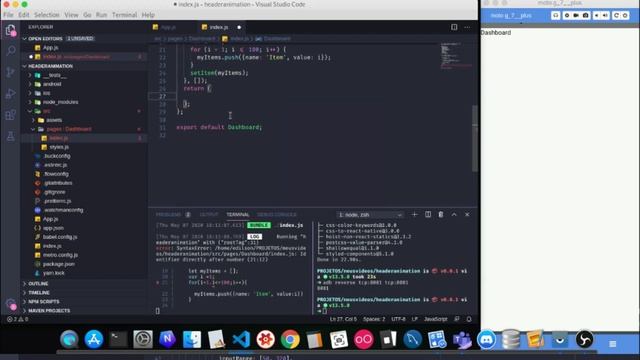Click LF end-of-line setting
This screenshot has width=640, height=360.
click(415, 319)
